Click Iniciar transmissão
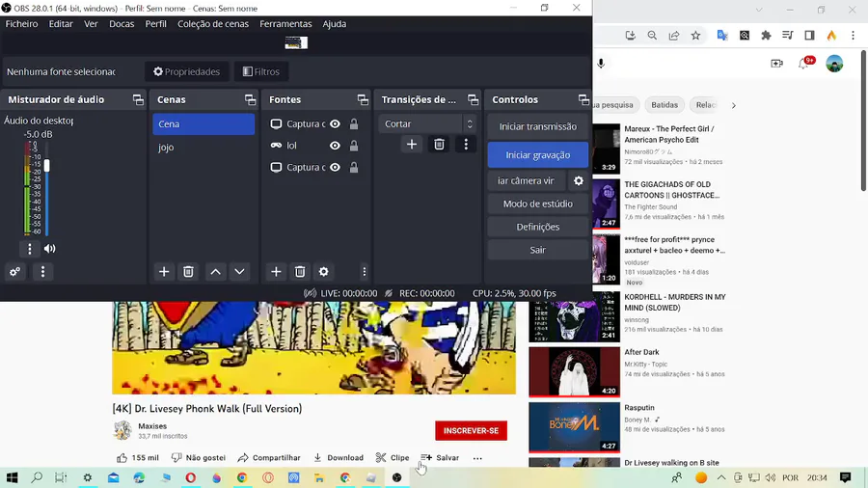This screenshot has height=488, width=868. [537, 126]
